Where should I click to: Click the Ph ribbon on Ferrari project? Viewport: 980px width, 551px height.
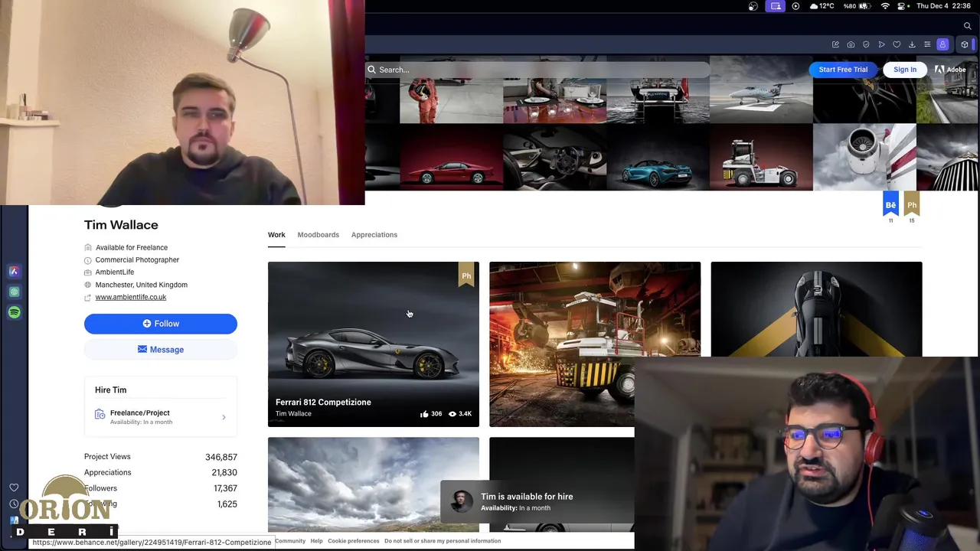click(x=465, y=275)
